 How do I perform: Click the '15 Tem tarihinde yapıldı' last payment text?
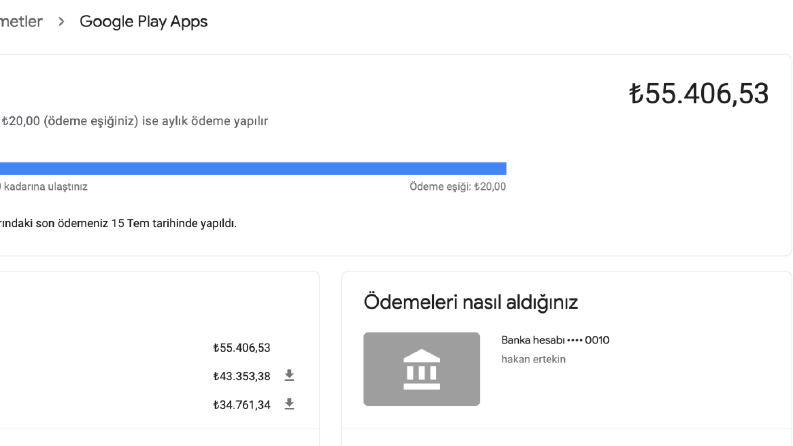pos(173,223)
